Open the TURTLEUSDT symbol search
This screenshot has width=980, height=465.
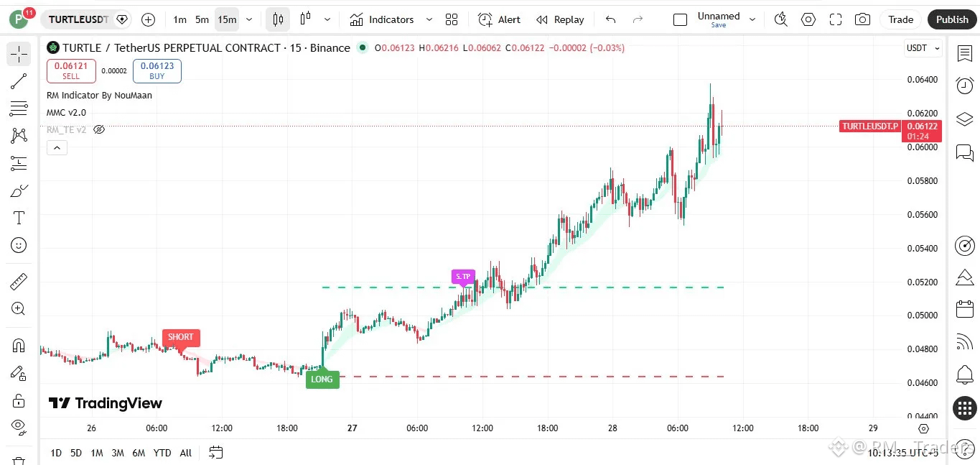(x=79, y=19)
